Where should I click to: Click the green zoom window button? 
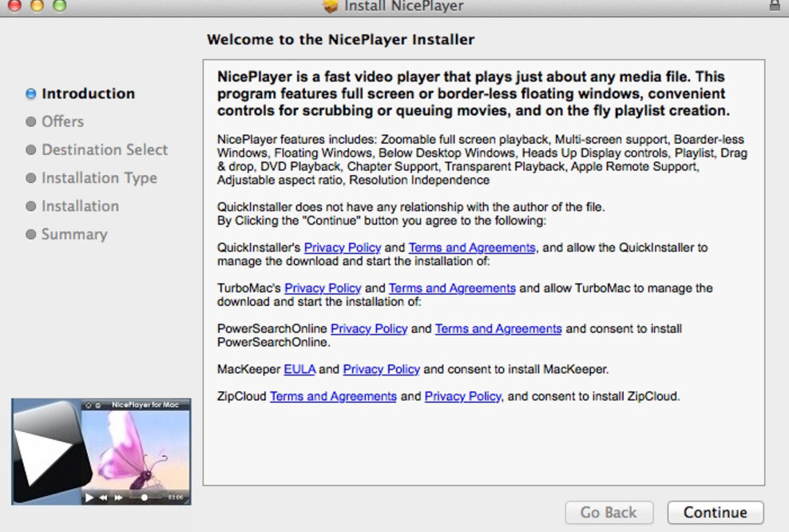pos(60,6)
